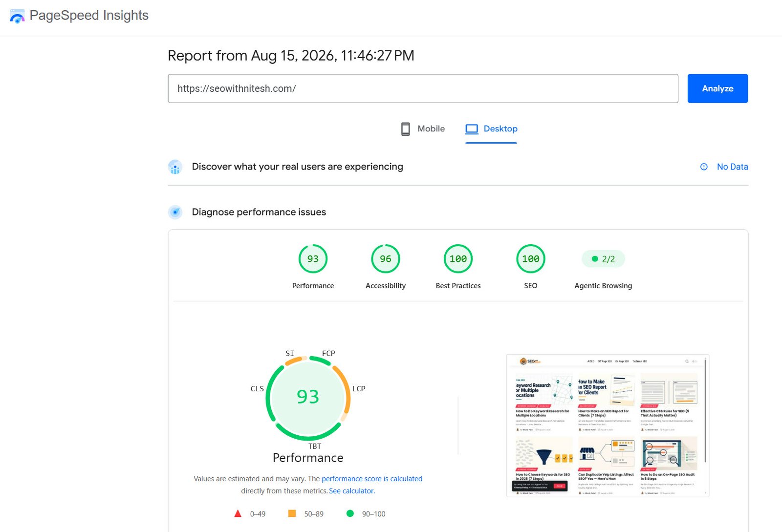This screenshot has height=532, width=782.
Task: Click the Best Practices label
Action: (x=458, y=286)
